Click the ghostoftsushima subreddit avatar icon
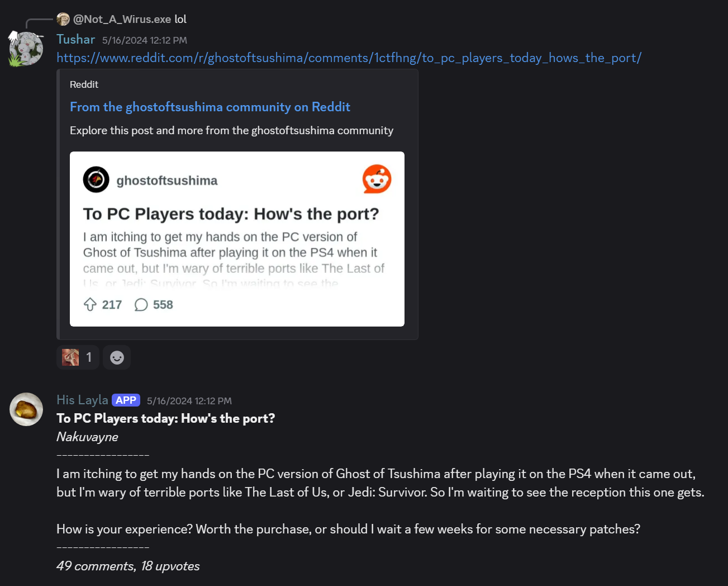This screenshot has width=728, height=586. click(x=96, y=179)
